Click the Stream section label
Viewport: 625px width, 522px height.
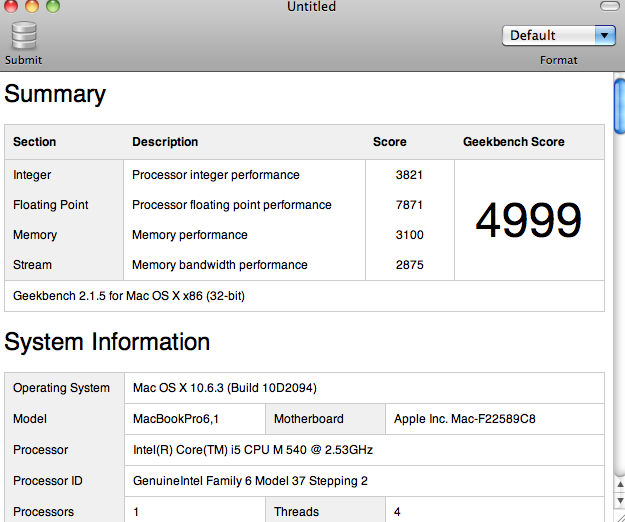click(x=32, y=265)
